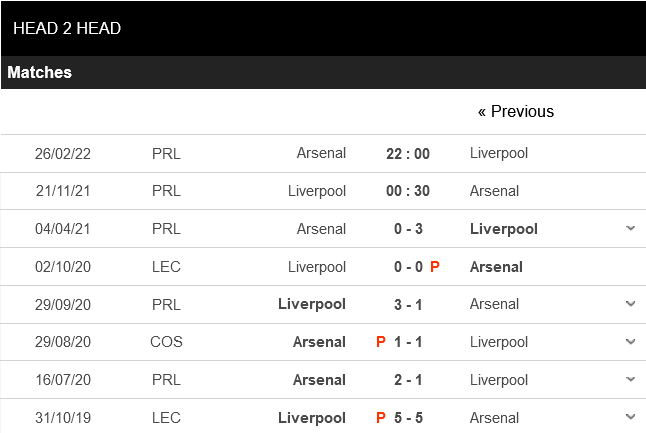646x433 pixels.
Task: Click home team Arsenal in 26/02/22 row
Action: [321, 153]
